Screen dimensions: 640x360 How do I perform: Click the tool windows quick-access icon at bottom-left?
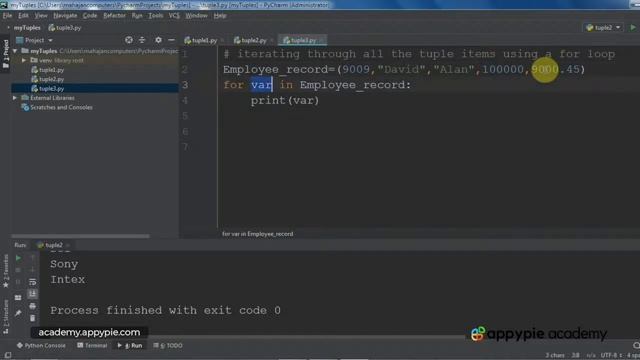click(8, 355)
